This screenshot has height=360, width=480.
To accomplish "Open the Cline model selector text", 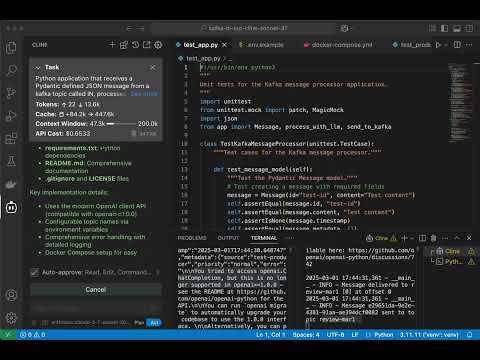I will point(90,323).
